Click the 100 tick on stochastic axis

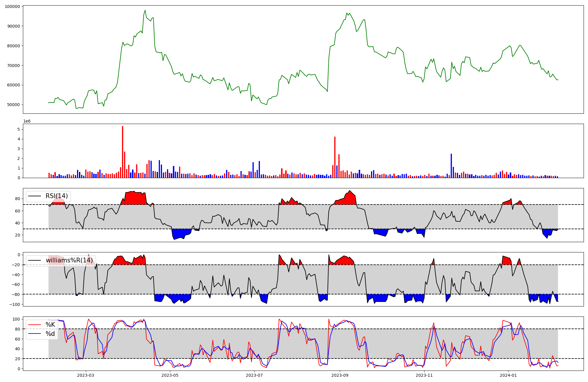[16, 319]
